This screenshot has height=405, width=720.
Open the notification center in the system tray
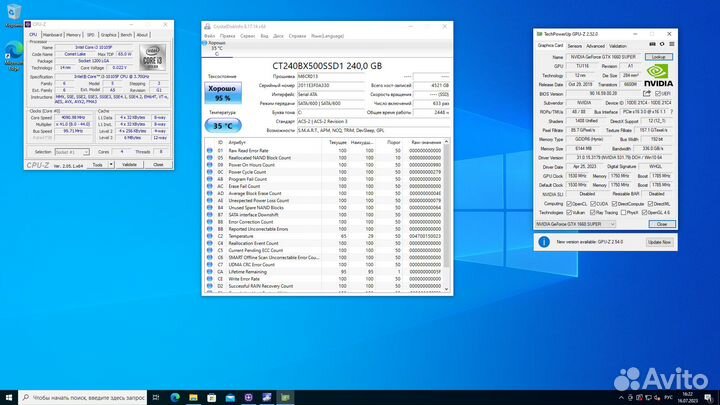pos(709,398)
